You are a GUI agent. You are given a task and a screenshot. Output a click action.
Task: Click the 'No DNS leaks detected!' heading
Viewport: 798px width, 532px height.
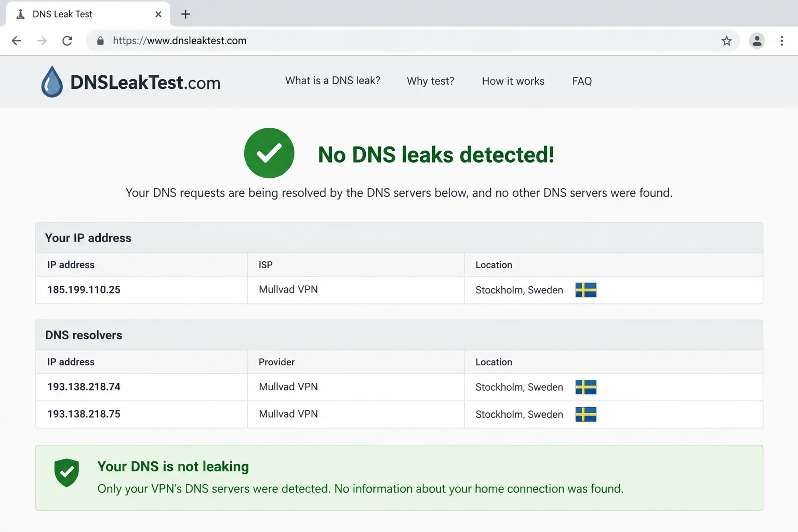tap(436, 154)
